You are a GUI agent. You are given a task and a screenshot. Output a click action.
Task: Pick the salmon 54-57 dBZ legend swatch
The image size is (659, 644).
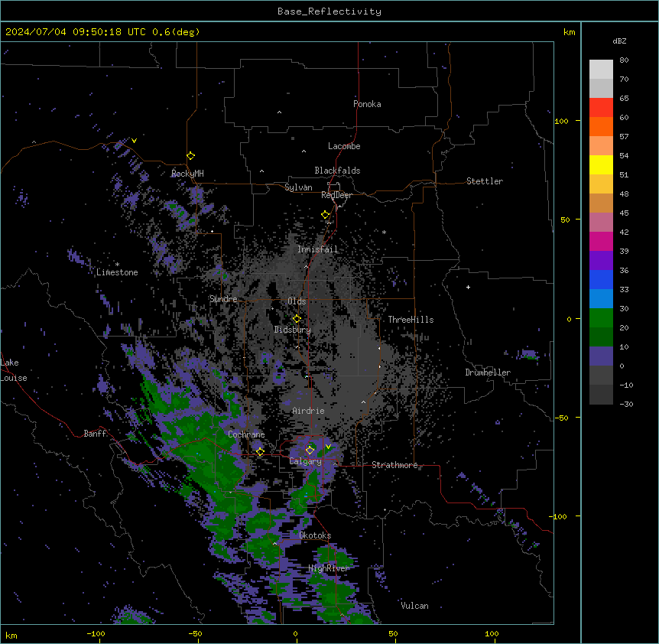[x=601, y=145]
